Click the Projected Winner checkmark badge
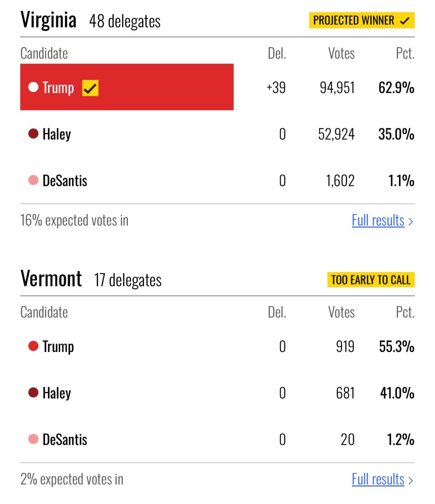The width and height of the screenshot is (435, 504). 361,20
